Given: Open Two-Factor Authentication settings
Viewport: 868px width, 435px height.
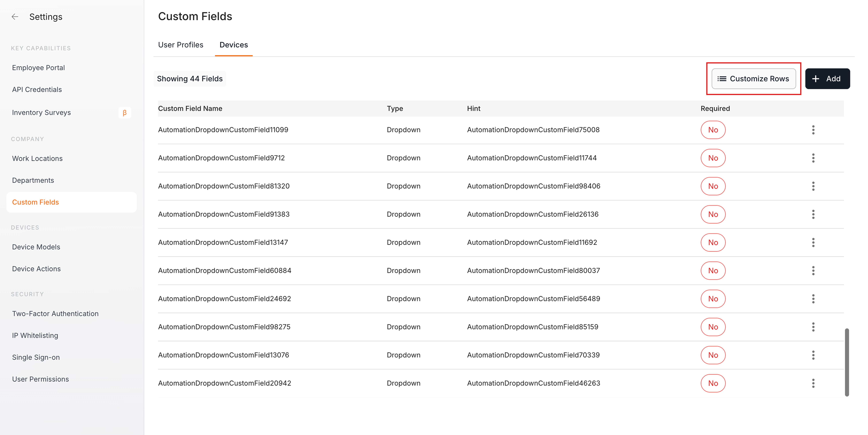Looking at the screenshot, I should coord(55,314).
